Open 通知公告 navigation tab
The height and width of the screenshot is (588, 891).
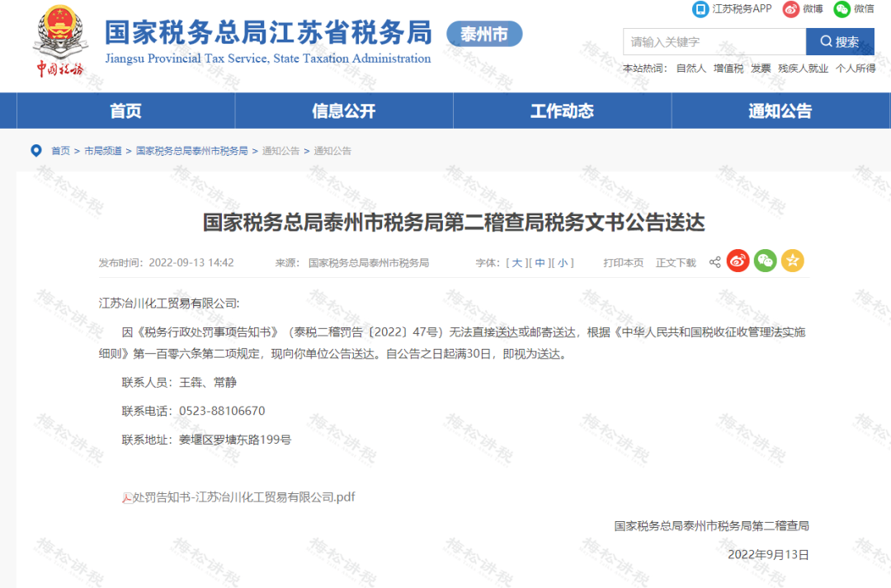(x=780, y=111)
